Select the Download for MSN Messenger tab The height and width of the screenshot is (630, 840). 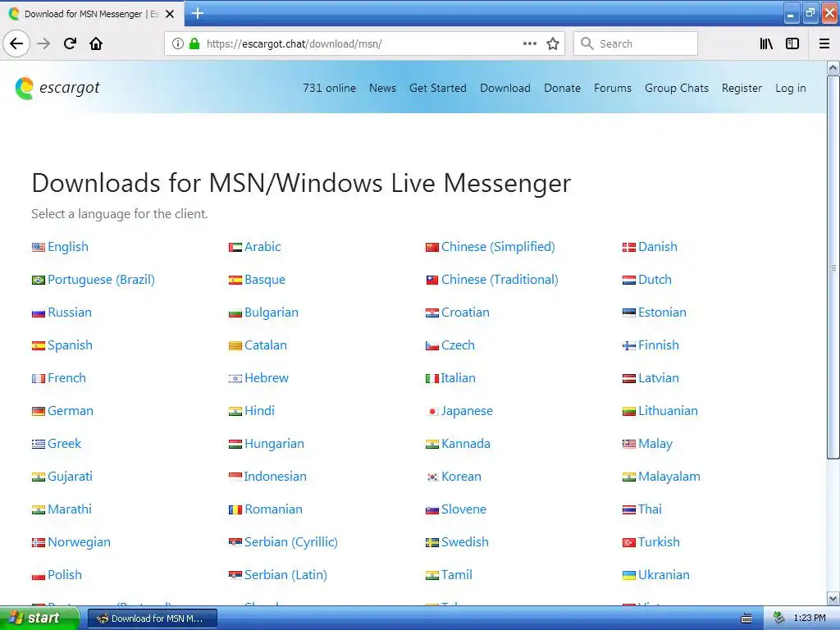pyautogui.click(x=91, y=14)
